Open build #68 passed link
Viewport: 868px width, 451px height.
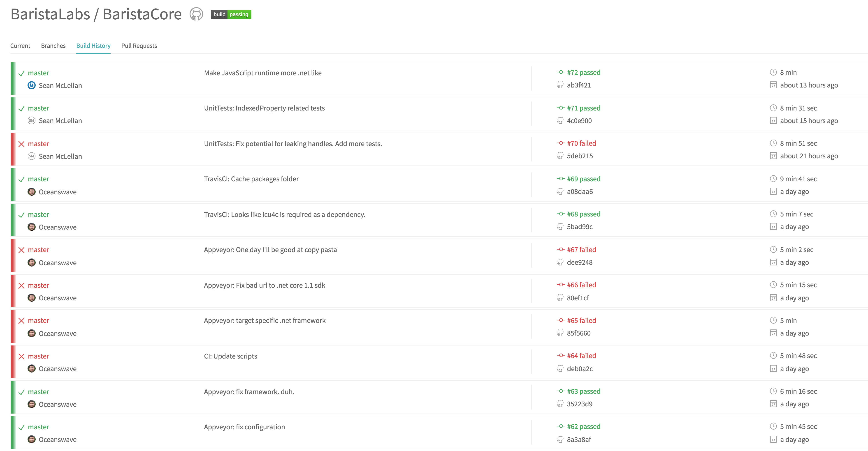pyautogui.click(x=584, y=214)
